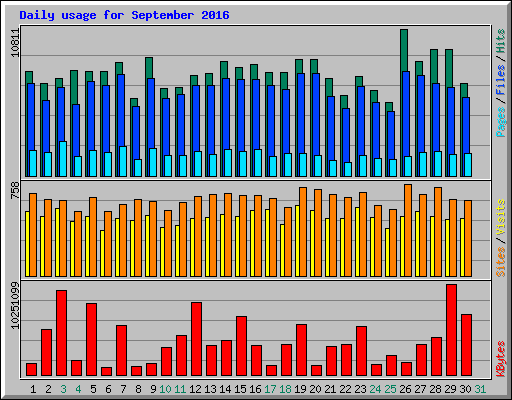Click the red KBytes bar for day 3
This screenshot has height=400, width=512.
[x=61, y=333]
